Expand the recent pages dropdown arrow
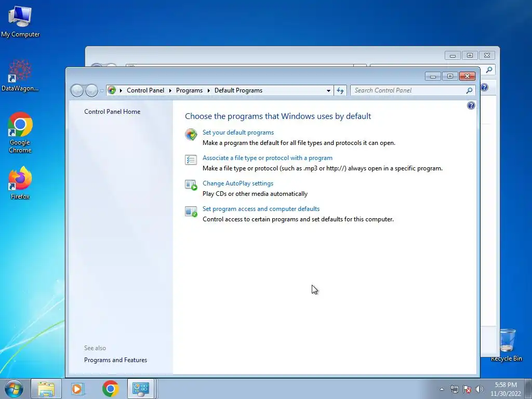 click(x=102, y=90)
